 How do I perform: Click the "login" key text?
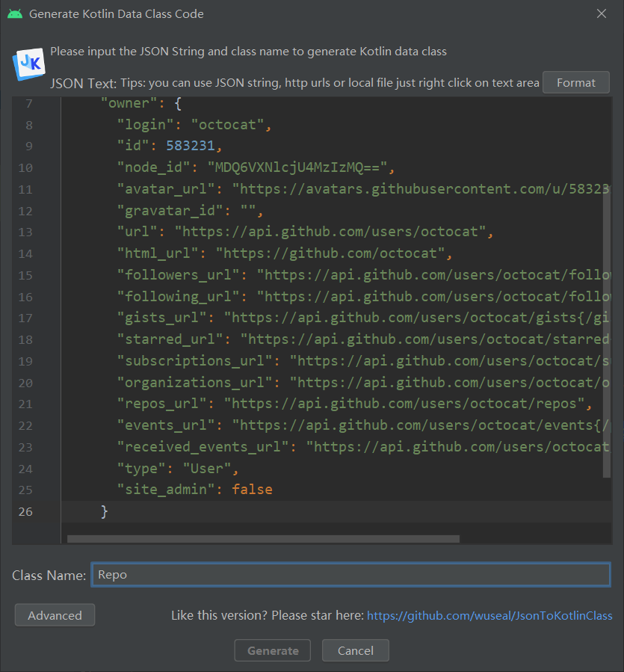pyautogui.click(x=145, y=125)
